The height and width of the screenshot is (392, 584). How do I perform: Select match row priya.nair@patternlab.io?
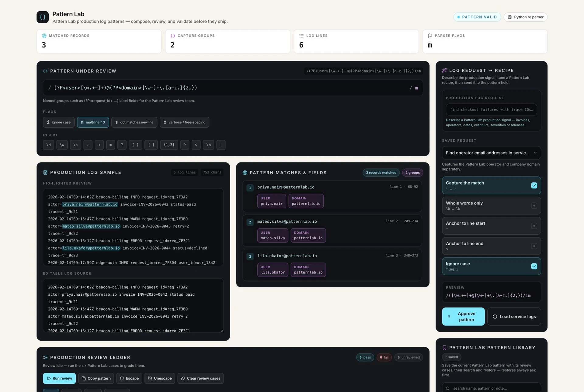[332, 196]
